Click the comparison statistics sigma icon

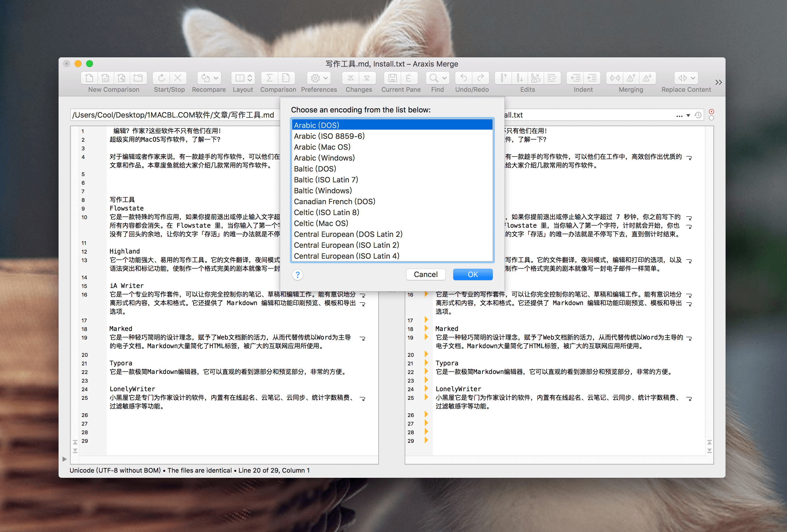point(270,78)
